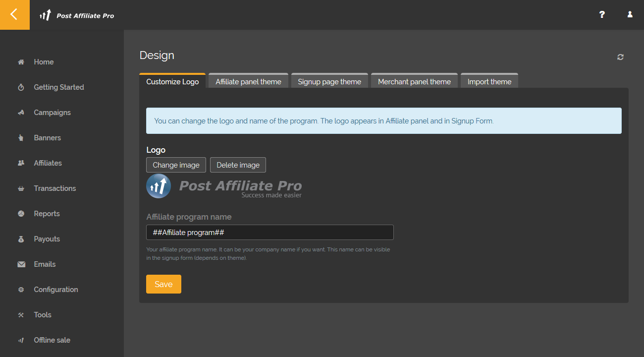644x357 pixels.
Task: Click the Reports pie chart icon
Action: click(21, 214)
